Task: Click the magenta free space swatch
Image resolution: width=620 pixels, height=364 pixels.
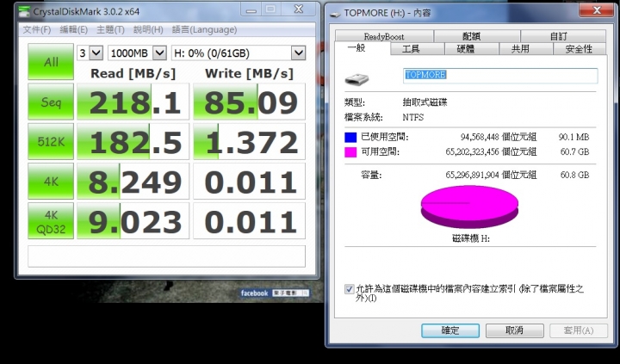Action: (x=350, y=152)
